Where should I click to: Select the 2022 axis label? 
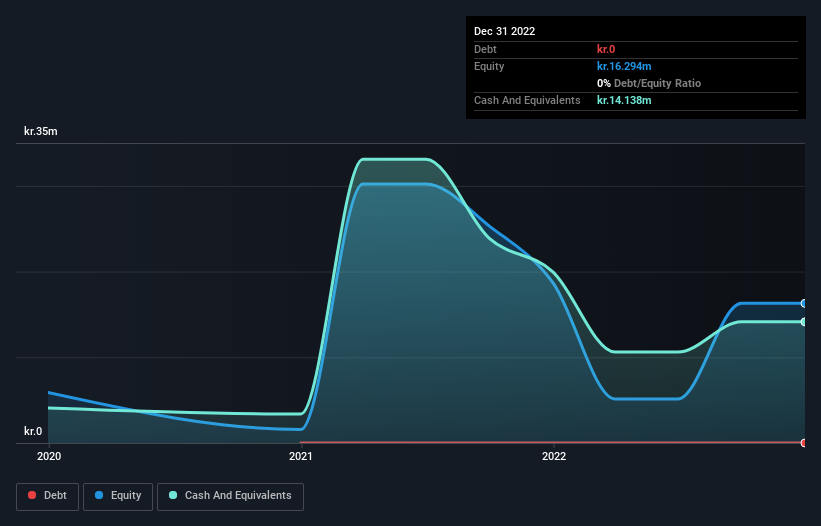(554, 456)
